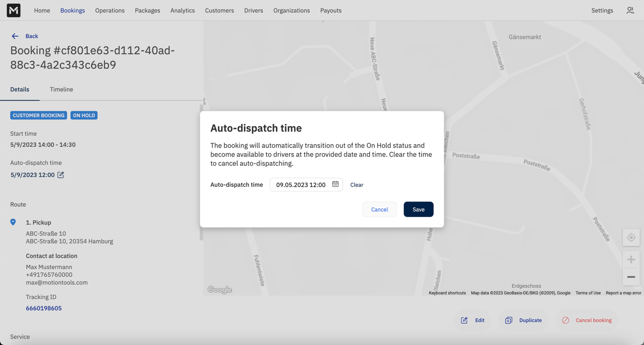This screenshot has height=345, width=644.
Task: Click the Auto-dispatch time dialog title
Action: 256,128
